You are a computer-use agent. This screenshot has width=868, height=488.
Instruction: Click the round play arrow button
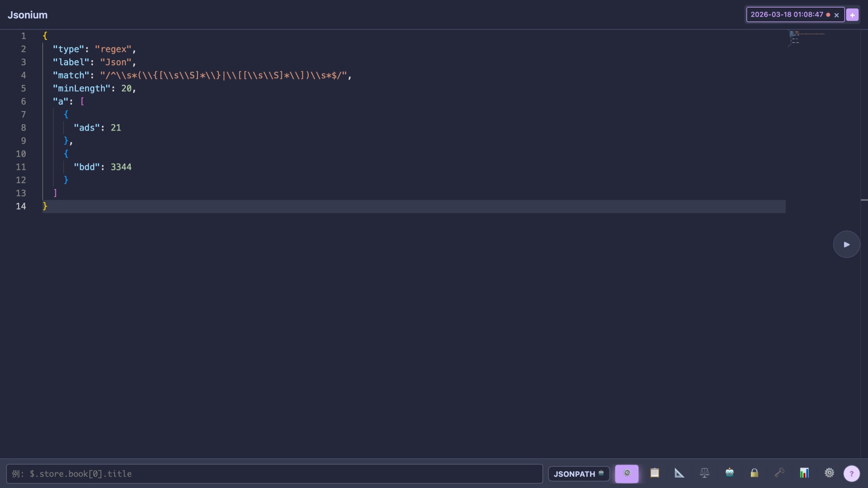point(846,245)
